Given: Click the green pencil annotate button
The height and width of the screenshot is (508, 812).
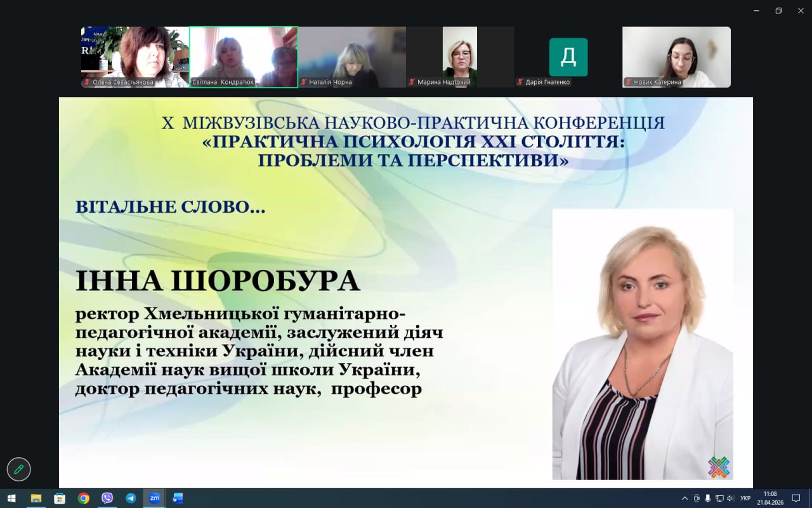Looking at the screenshot, I should tap(19, 469).
